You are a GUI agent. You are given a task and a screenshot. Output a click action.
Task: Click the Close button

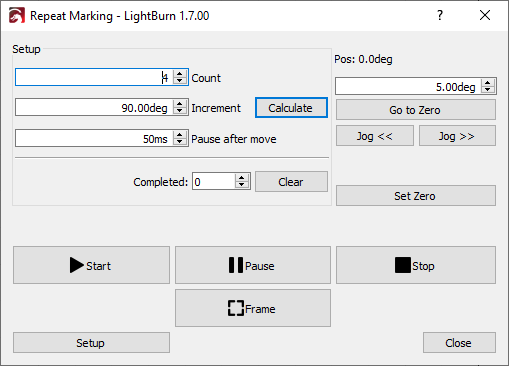(459, 342)
